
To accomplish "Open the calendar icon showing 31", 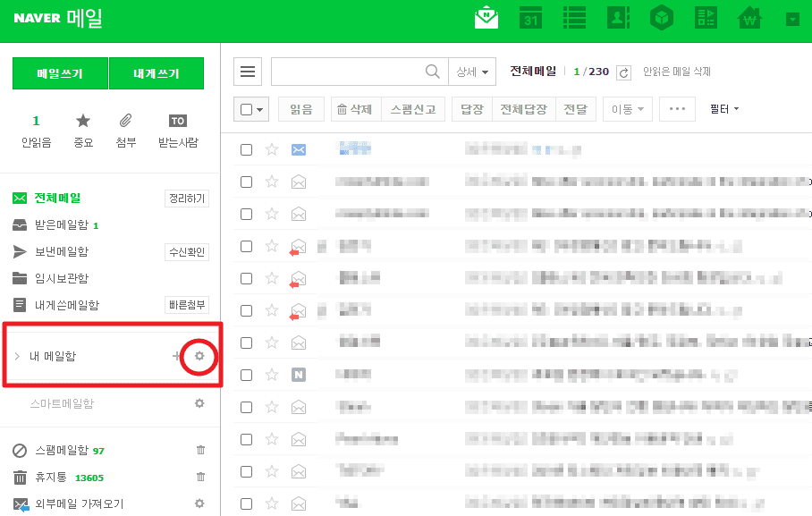I will click(x=530, y=18).
